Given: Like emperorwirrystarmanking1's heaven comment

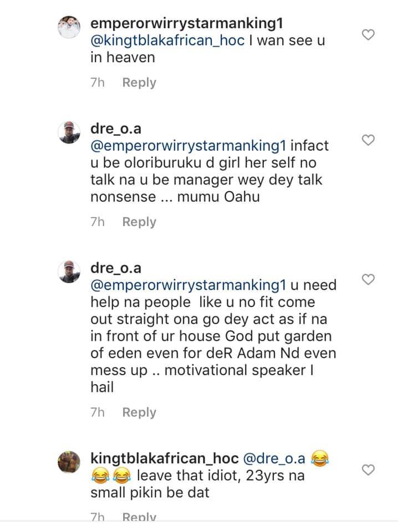Looking at the screenshot, I should [368, 35].
